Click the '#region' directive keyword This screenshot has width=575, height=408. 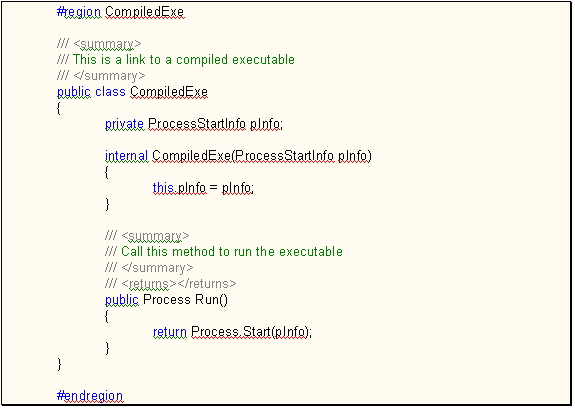click(x=79, y=12)
